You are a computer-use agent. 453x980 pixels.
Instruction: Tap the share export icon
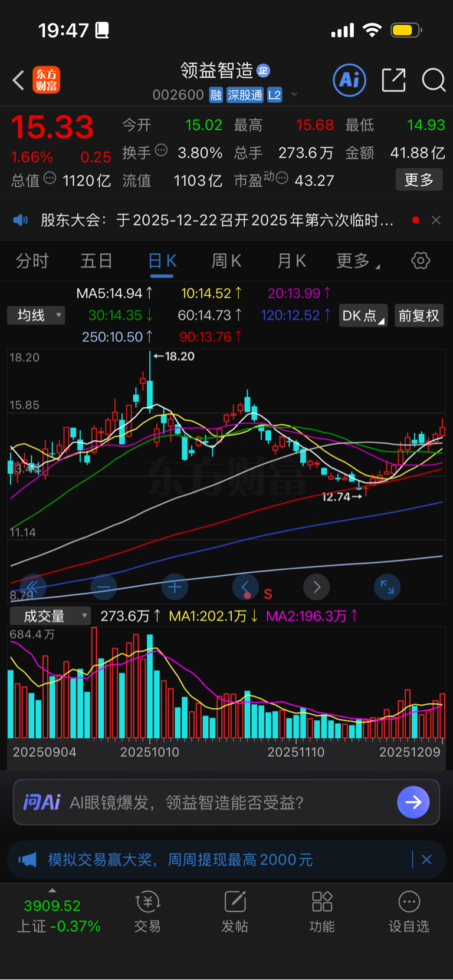pos(393,80)
